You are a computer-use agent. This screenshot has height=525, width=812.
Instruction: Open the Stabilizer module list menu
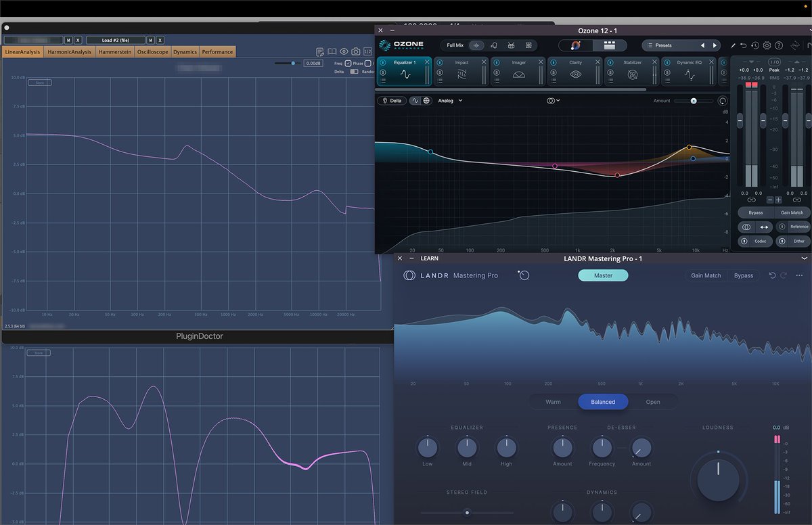click(610, 81)
